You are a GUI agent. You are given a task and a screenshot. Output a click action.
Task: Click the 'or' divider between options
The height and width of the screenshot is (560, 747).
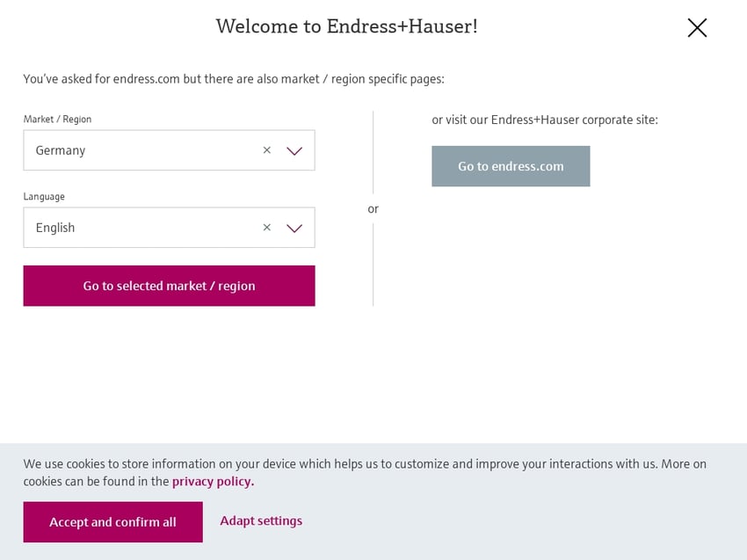click(373, 209)
